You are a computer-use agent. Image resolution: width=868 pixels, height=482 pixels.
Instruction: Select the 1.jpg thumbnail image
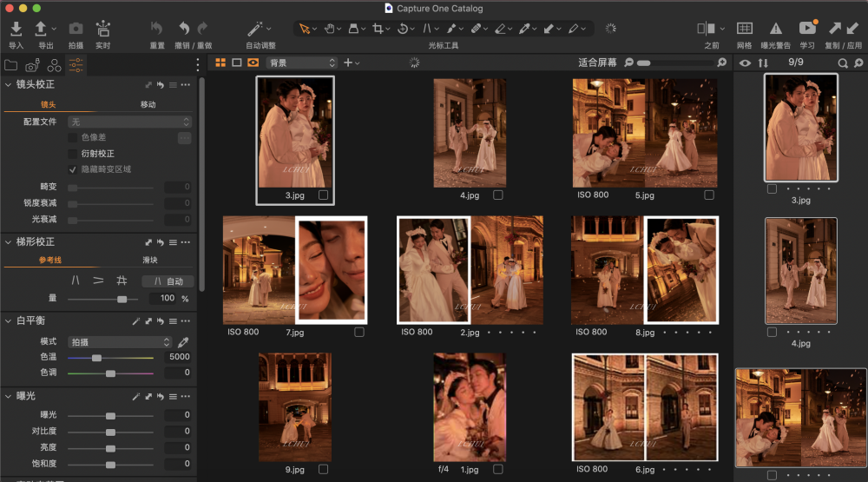470,407
